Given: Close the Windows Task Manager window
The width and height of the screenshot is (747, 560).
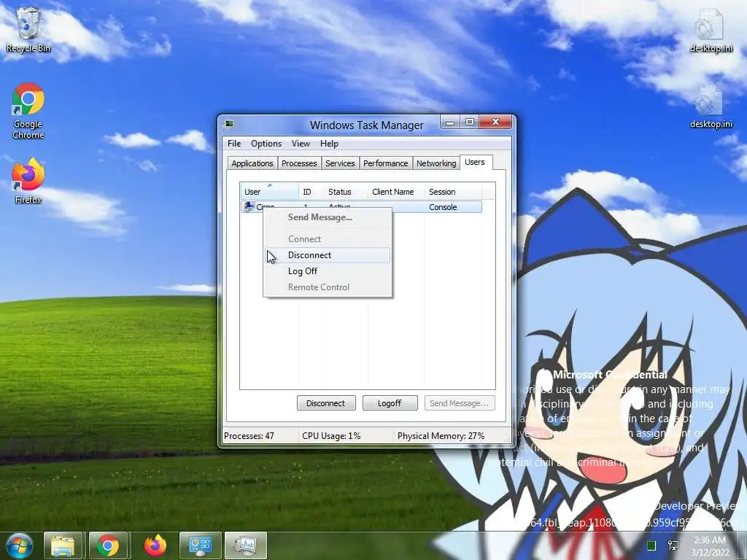Looking at the screenshot, I should (x=495, y=122).
